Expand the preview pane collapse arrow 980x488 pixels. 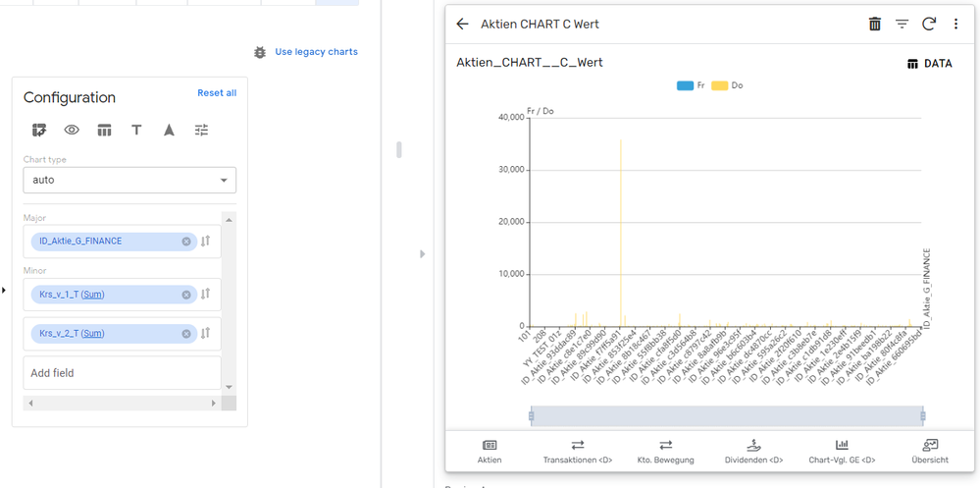point(423,254)
